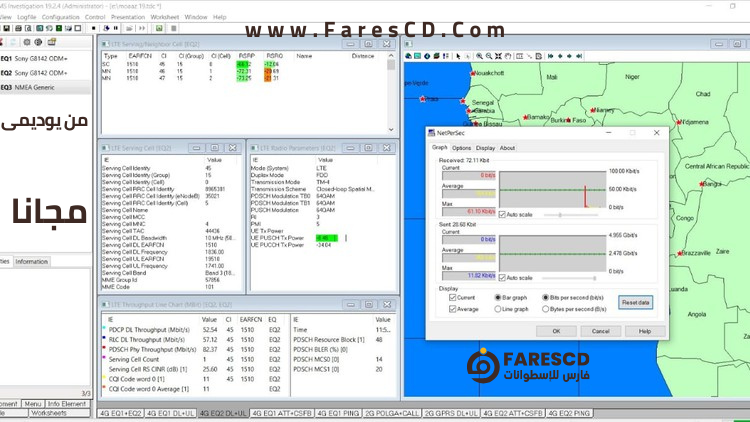Click scroll up arrow in Serving/Neighbor Cell window
Image resolution: width=750 pixels, height=422 pixels.
[x=391, y=56]
